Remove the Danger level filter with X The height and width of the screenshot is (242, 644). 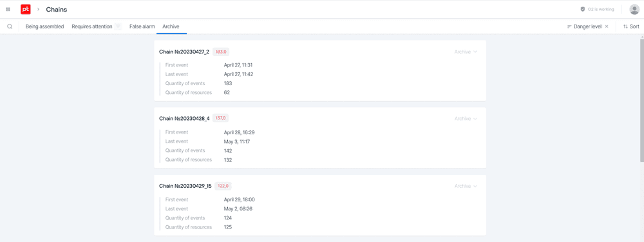click(x=607, y=26)
